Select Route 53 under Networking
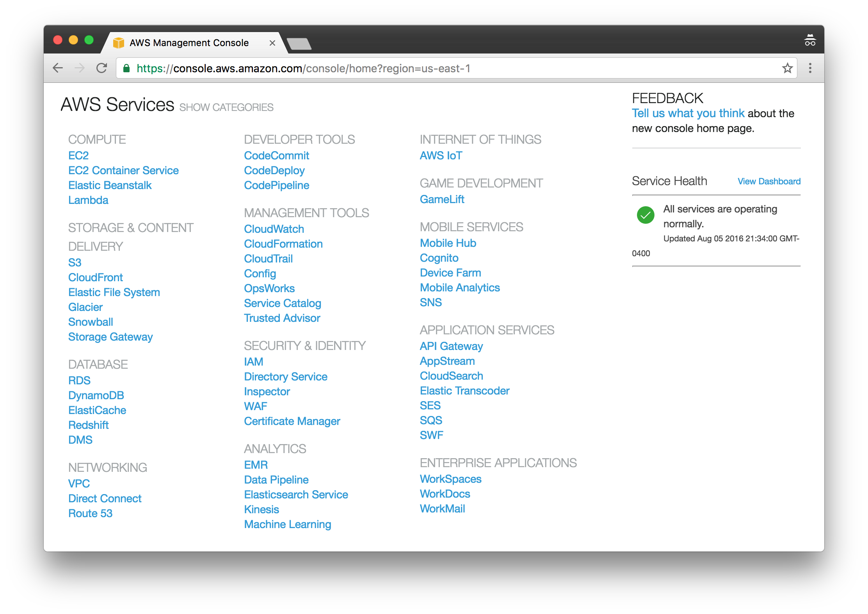The height and width of the screenshot is (614, 868). pyautogui.click(x=90, y=513)
